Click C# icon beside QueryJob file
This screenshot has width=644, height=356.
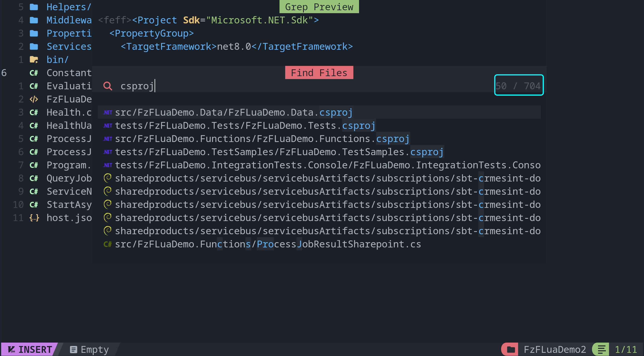(34, 178)
